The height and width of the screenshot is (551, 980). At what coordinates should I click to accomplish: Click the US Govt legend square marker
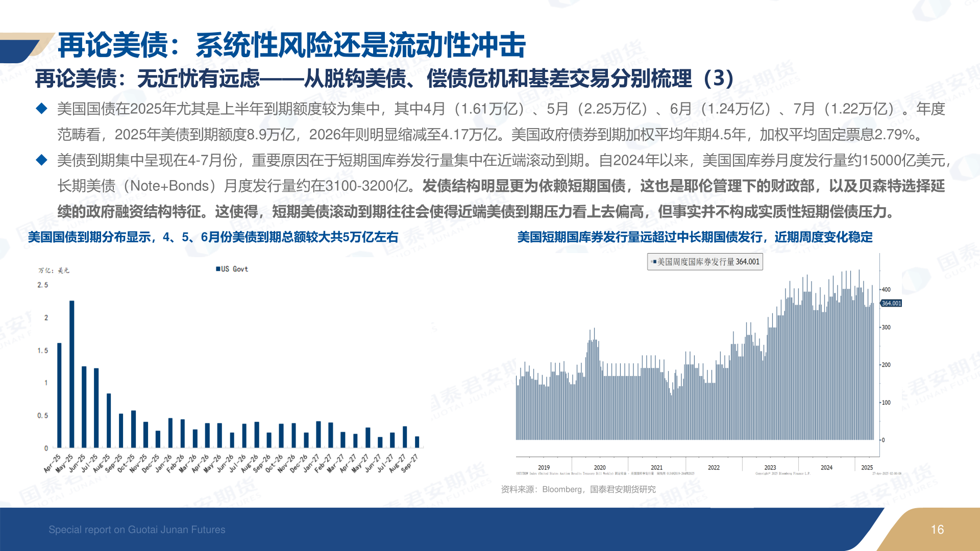click(x=218, y=269)
